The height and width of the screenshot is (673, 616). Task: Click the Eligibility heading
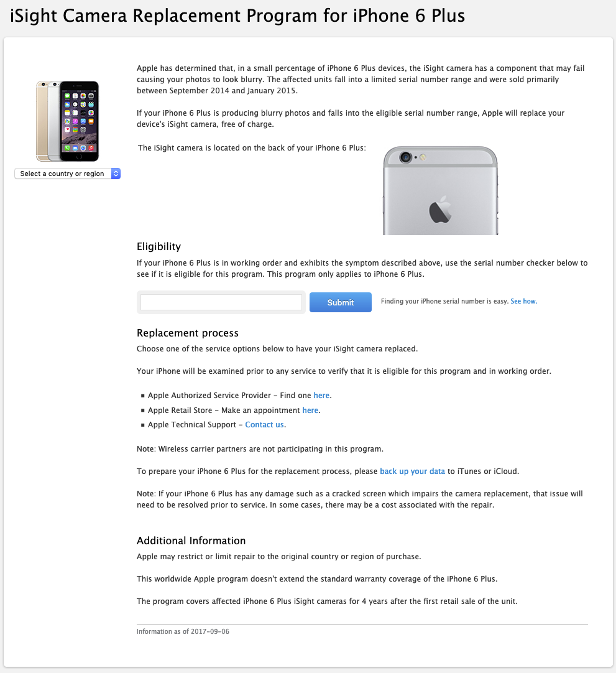[x=159, y=246]
